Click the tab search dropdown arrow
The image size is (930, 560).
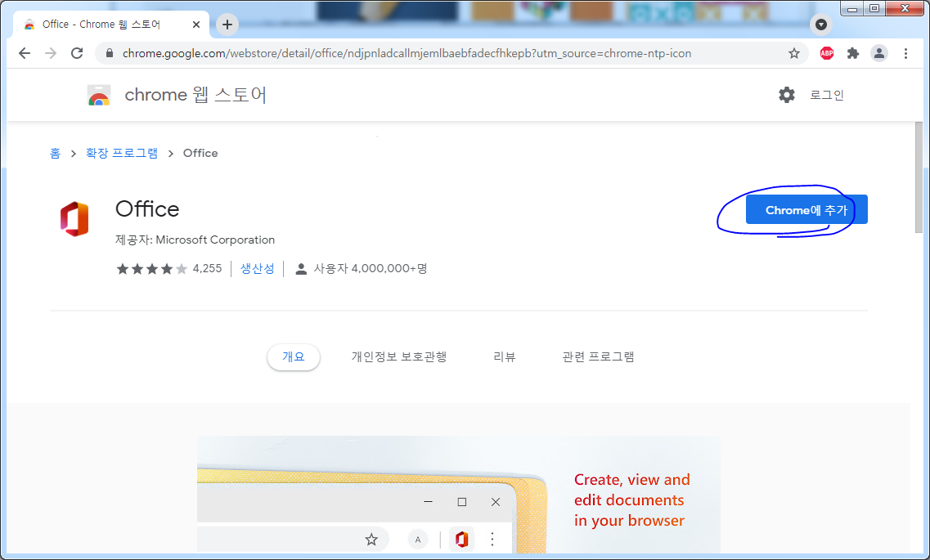tap(821, 25)
